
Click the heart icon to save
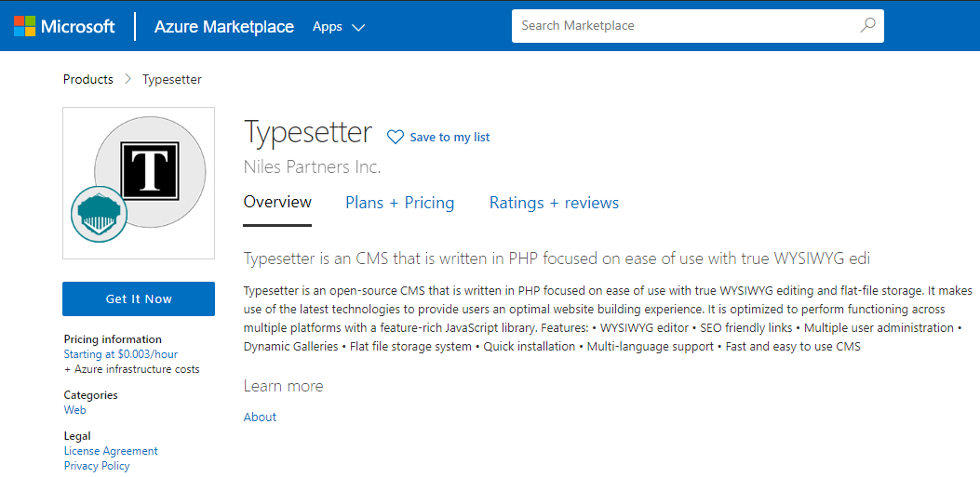(x=396, y=138)
